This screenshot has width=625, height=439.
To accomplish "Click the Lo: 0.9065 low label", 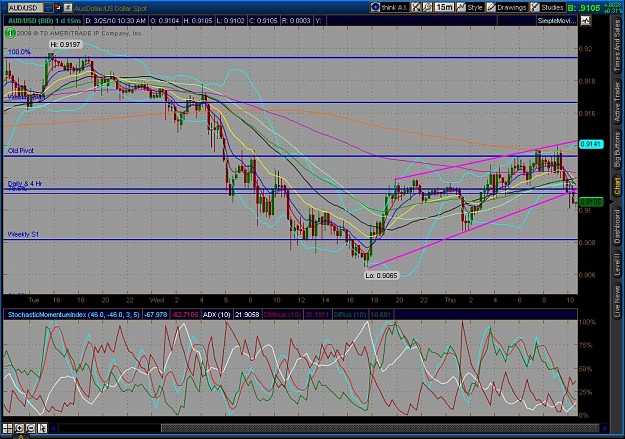I will pyautogui.click(x=381, y=275).
